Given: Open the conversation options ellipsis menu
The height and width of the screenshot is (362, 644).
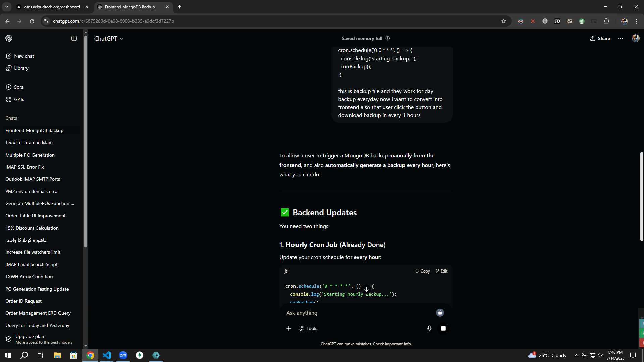Looking at the screenshot, I should click(x=621, y=38).
